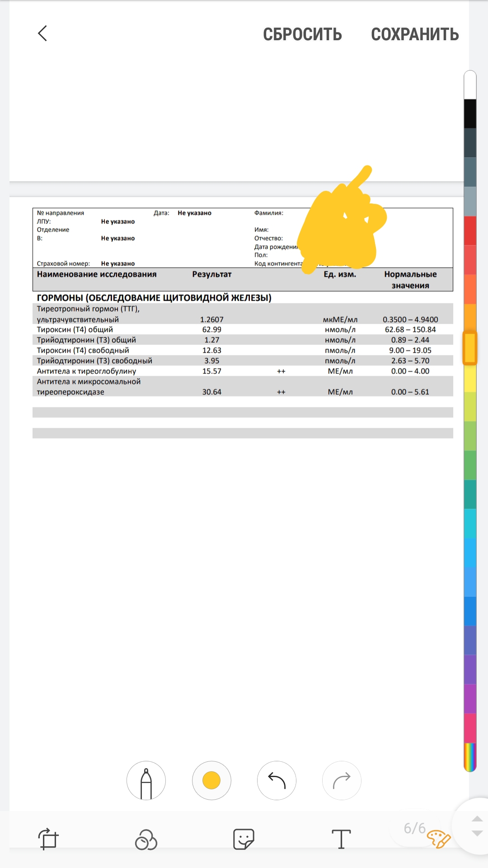The width and height of the screenshot is (488, 868).
Task: Pick black in the color strip
Action: pos(470,113)
